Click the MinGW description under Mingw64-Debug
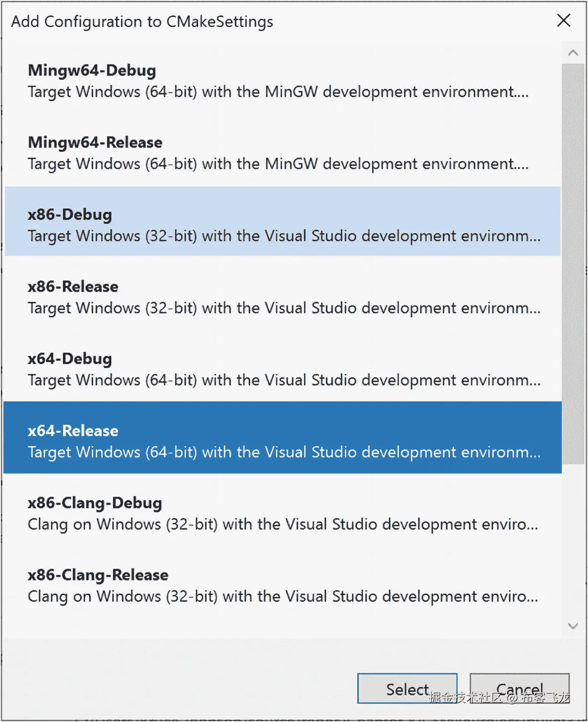Viewport: 588px width, 722px height. pos(278,92)
